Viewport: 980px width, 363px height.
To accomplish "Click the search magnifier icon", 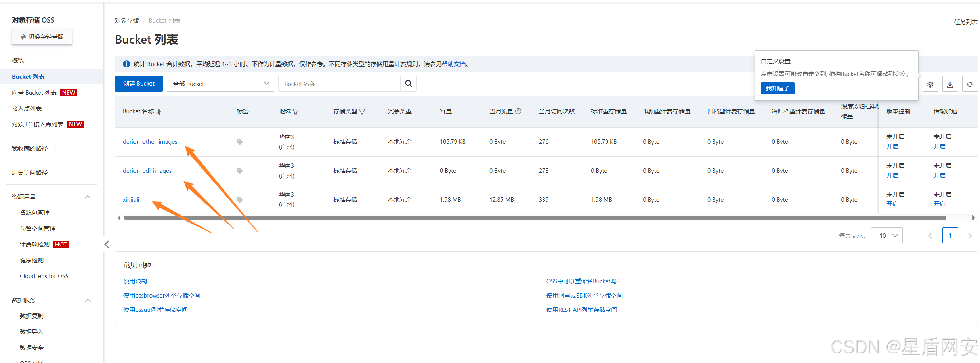I will pos(408,84).
